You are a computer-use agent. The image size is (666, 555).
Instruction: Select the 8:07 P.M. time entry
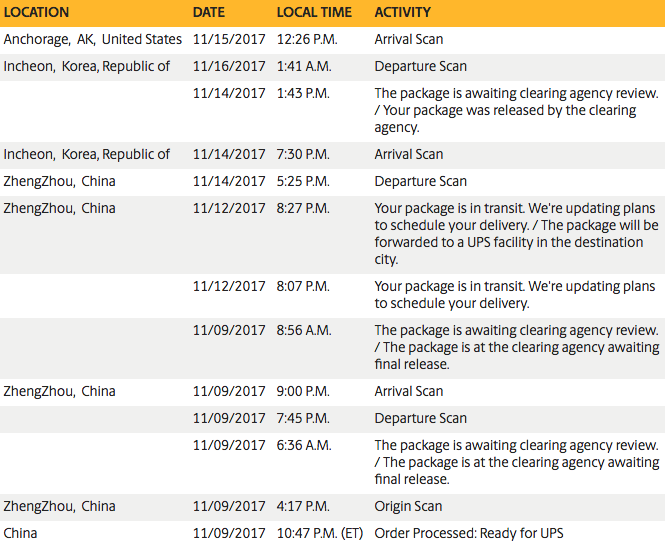point(303,287)
